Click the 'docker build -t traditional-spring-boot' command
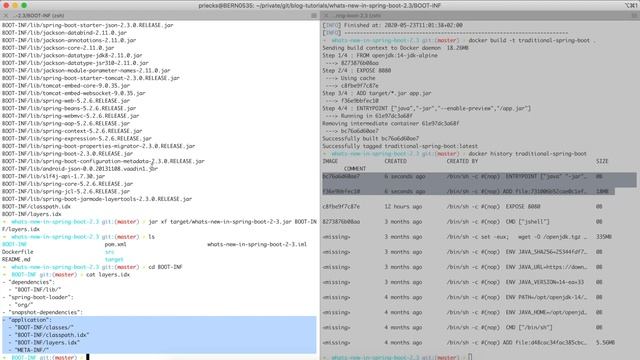The image size is (640, 360). [529, 40]
